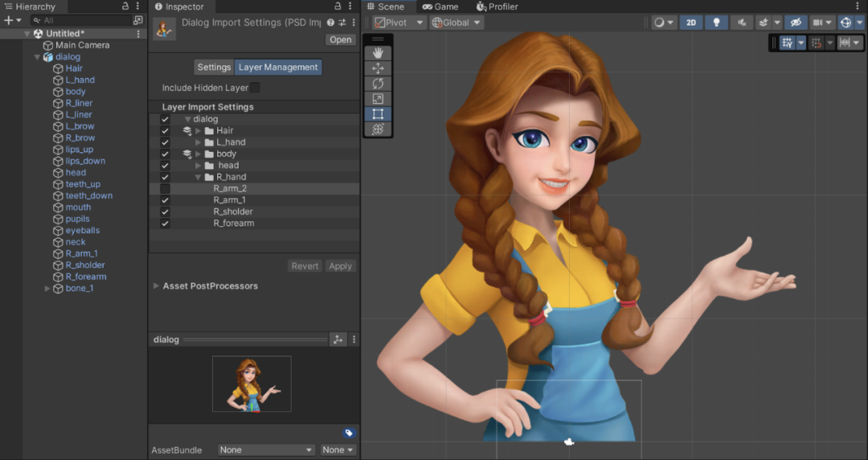868x460 pixels.
Task: Select the Scale tool
Action: [378, 99]
